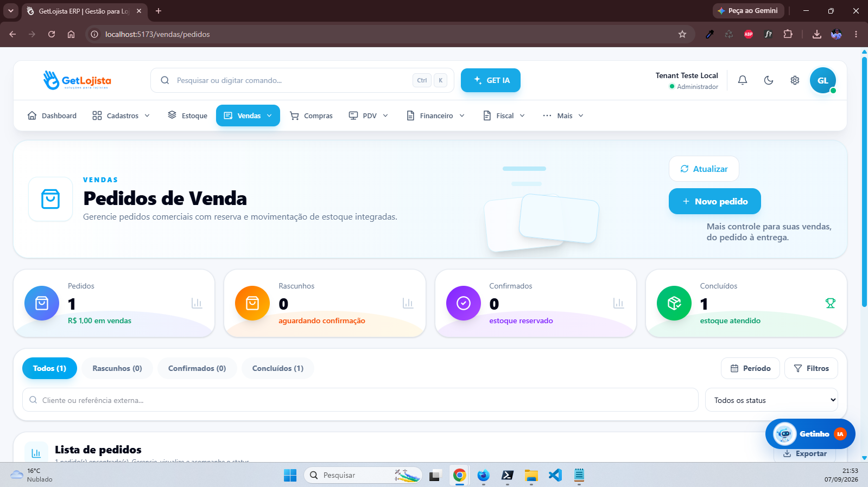Open the notifications bell
Screen dimensions: 868x487
[x=743, y=80]
